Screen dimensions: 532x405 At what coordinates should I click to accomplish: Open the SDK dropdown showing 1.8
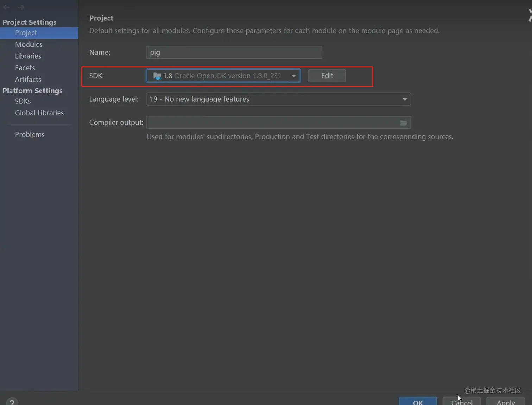pyautogui.click(x=223, y=76)
